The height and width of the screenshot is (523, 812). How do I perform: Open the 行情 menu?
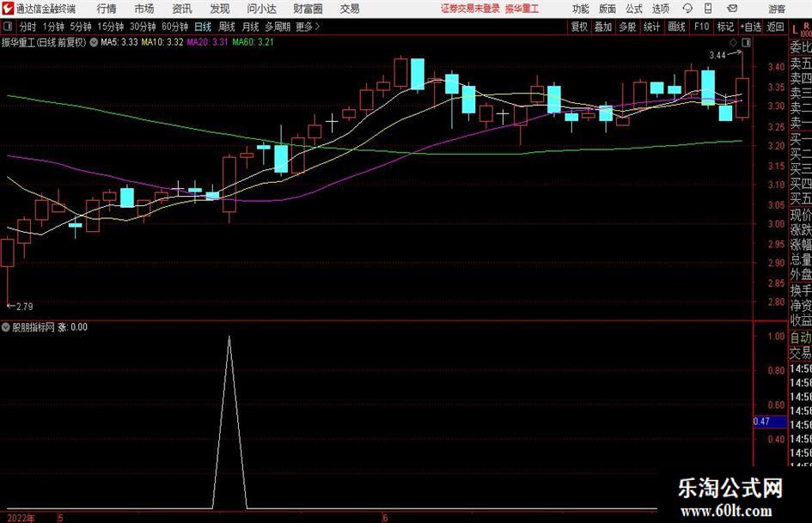[107, 9]
